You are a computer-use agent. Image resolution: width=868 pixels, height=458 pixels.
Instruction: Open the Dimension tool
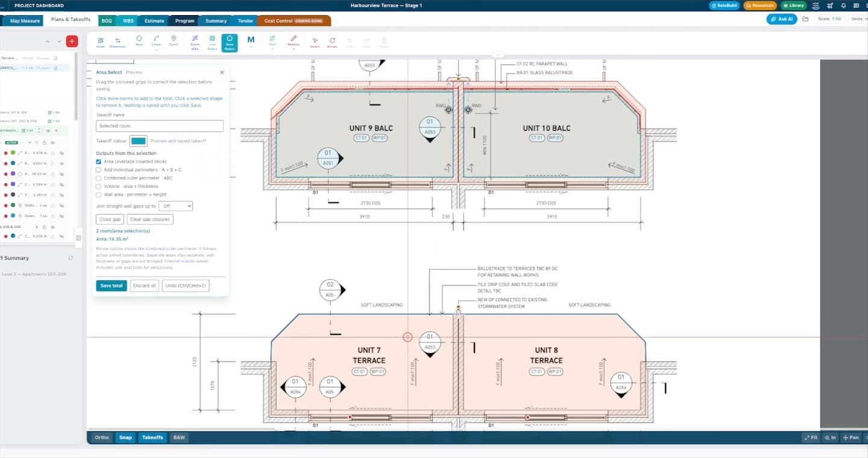[118, 42]
